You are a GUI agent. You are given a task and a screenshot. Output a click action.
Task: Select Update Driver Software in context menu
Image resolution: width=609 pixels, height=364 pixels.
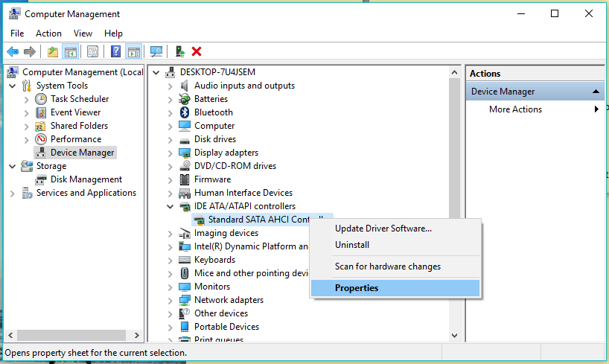point(383,229)
